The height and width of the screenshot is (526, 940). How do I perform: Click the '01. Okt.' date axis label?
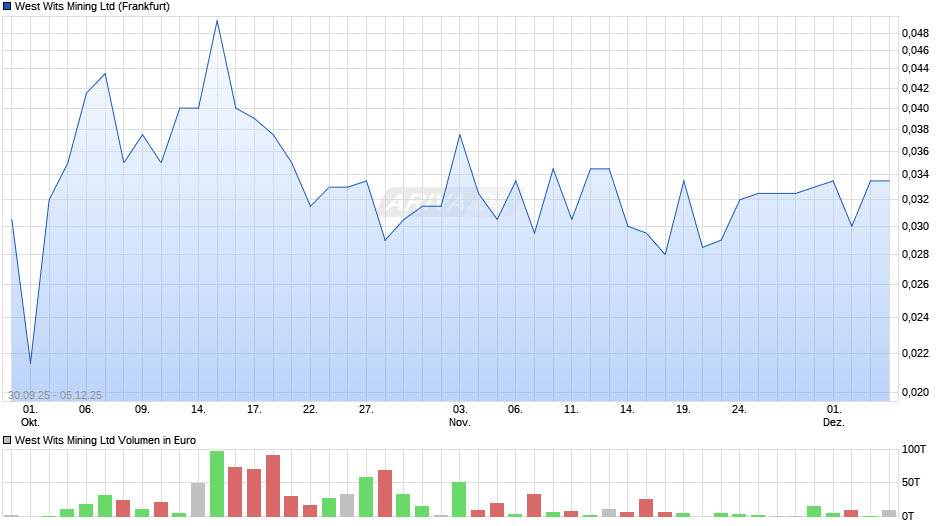[x=30, y=416]
